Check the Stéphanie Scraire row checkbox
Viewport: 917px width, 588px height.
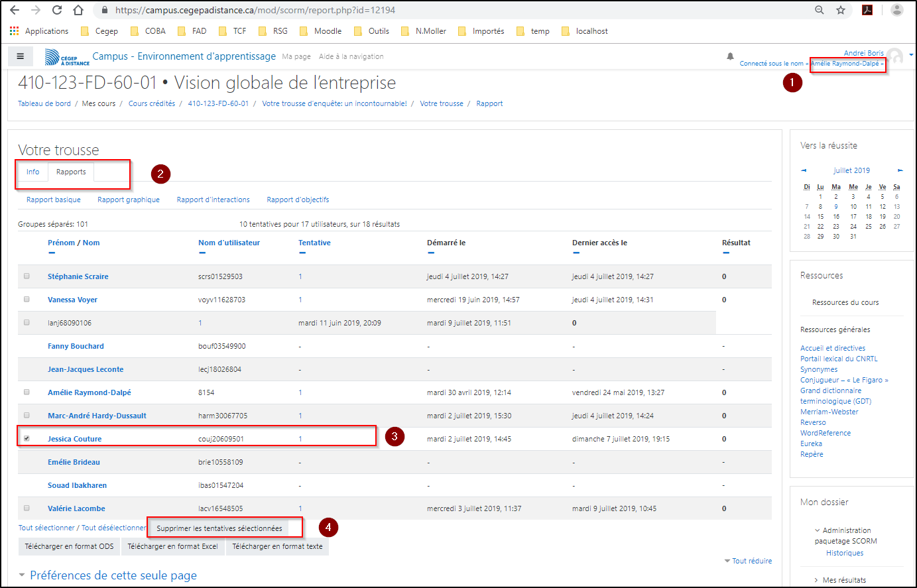[x=27, y=276]
